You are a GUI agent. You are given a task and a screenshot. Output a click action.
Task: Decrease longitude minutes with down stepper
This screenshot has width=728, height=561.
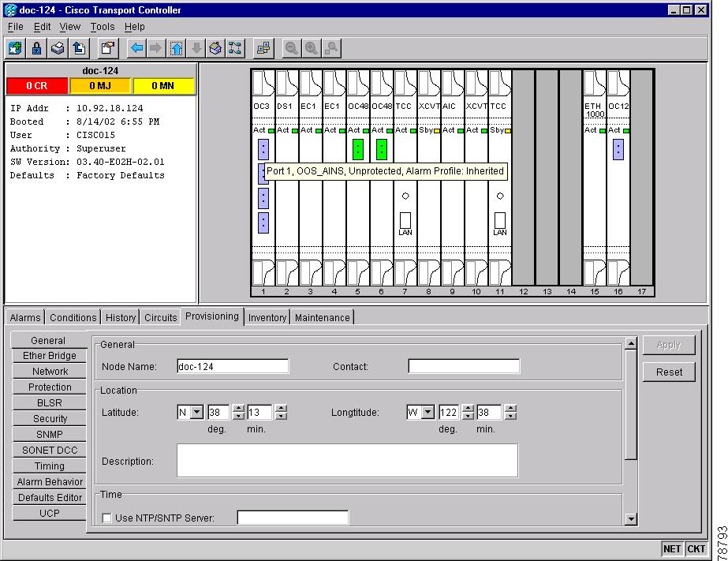510,416
